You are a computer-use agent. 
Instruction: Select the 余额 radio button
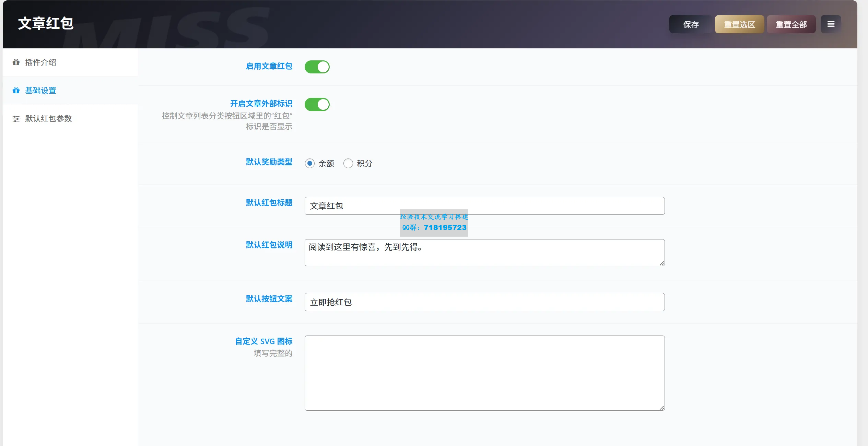coord(310,163)
